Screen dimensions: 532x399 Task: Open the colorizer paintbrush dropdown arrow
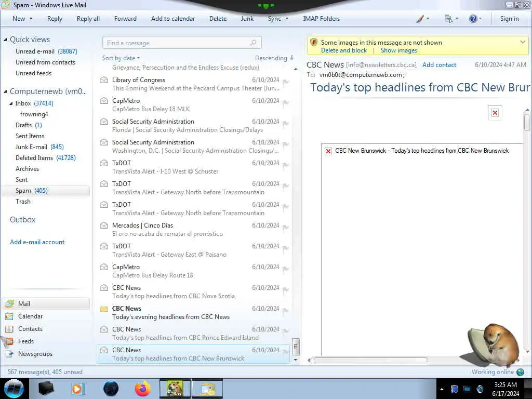click(x=428, y=19)
